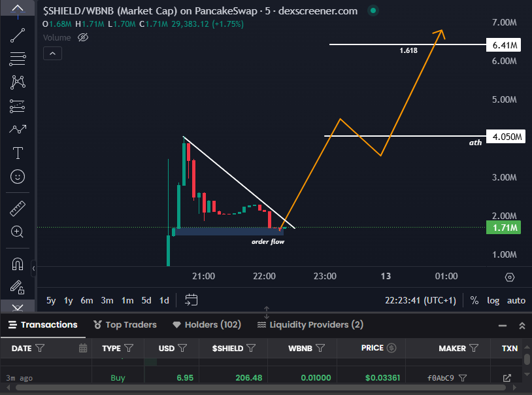Image resolution: width=532 pixels, height=395 pixels.
Task: Click the $0.03361 price cell
Action: click(x=382, y=378)
